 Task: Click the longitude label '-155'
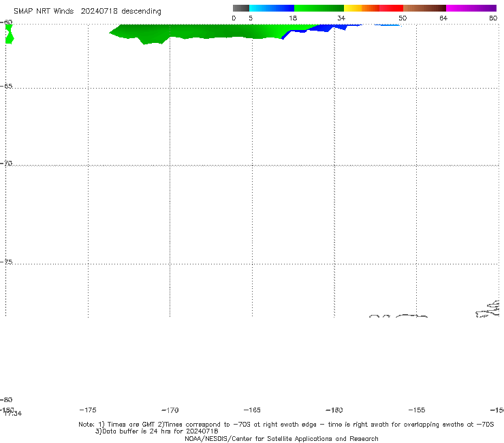click(417, 410)
